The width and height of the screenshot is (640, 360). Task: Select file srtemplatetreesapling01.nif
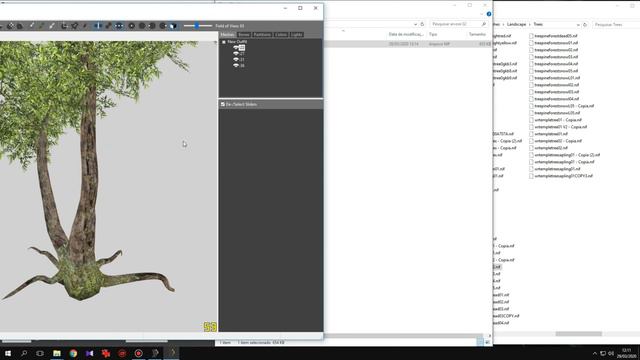[x=557, y=169]
